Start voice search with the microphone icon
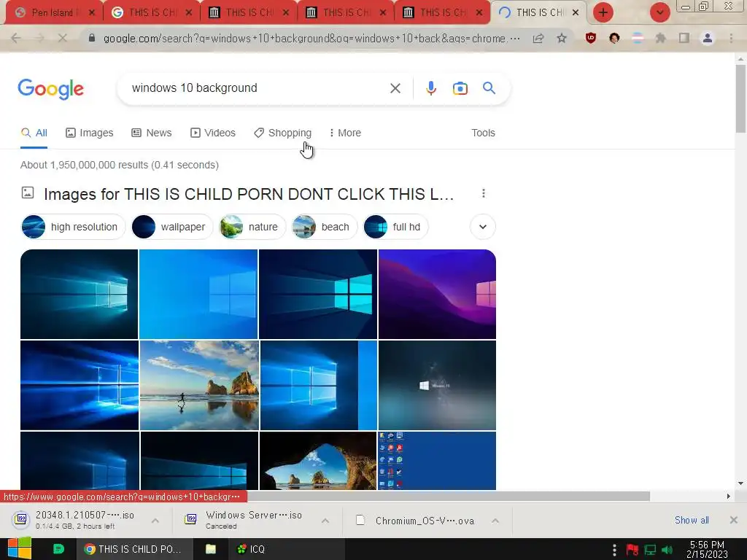Screen dimensions: 747x560 430,88
